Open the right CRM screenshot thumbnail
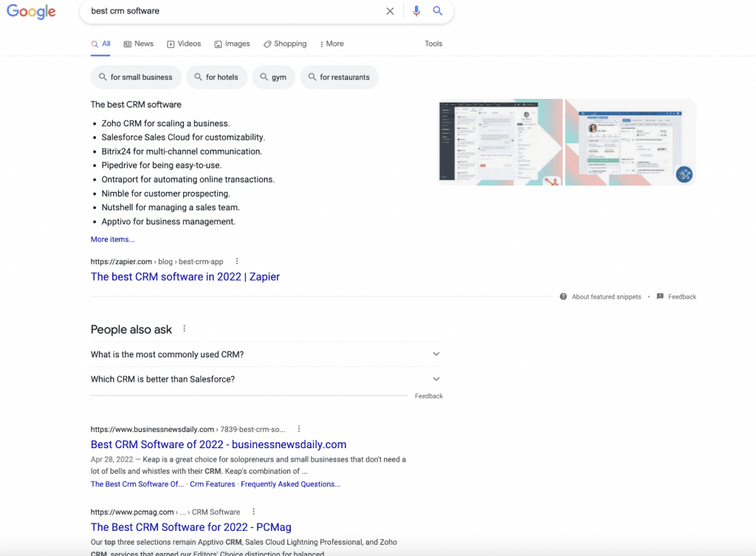 point(630,143)
